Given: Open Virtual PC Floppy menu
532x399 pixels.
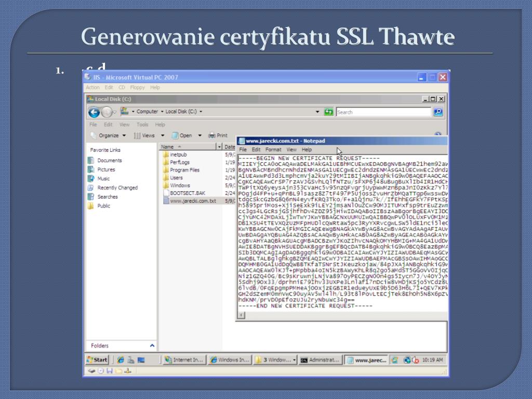Looking at the screenshot, I should click(137, 87).
